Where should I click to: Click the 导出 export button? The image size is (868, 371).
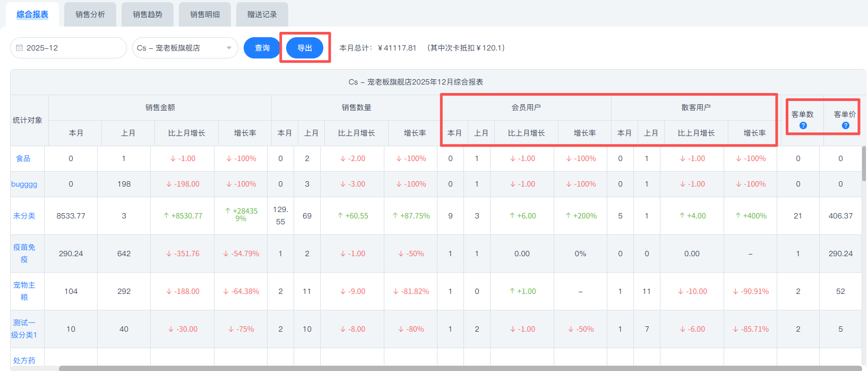point(305,48)
